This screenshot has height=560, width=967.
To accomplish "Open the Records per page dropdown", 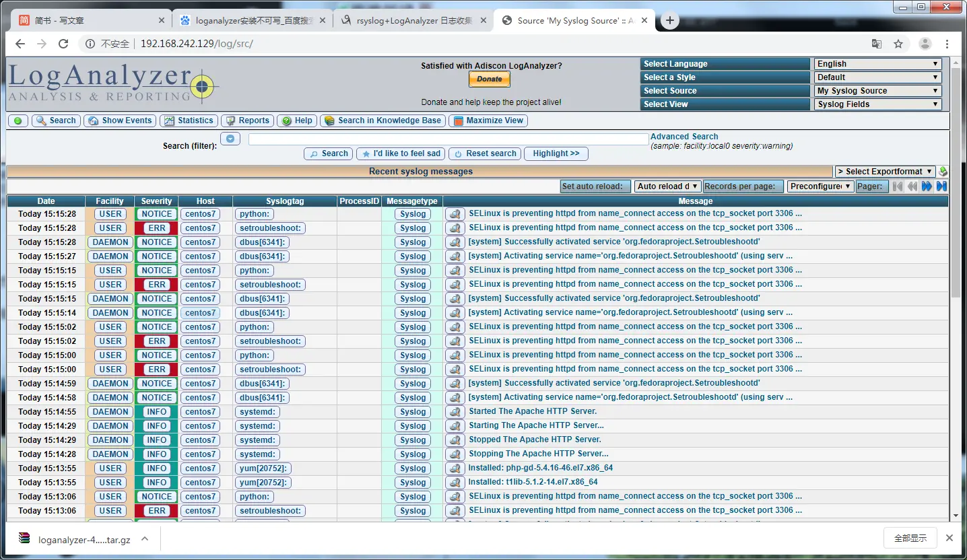I will click(x=820, y=186).
